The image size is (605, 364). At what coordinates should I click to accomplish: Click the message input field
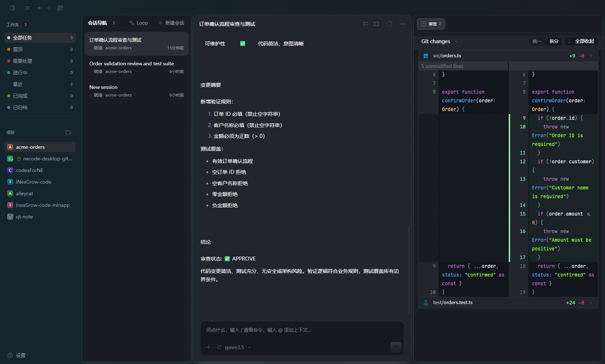(x=302, y=330)
